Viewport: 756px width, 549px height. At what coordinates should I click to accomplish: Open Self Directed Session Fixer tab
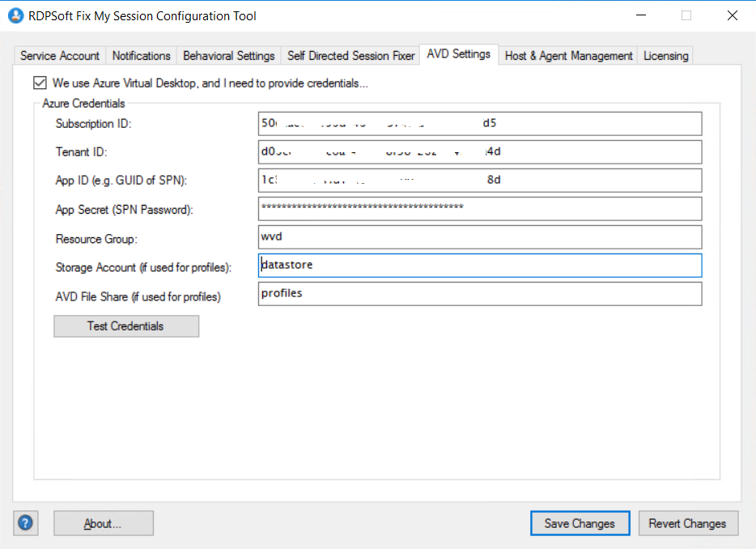pos(350,56)
